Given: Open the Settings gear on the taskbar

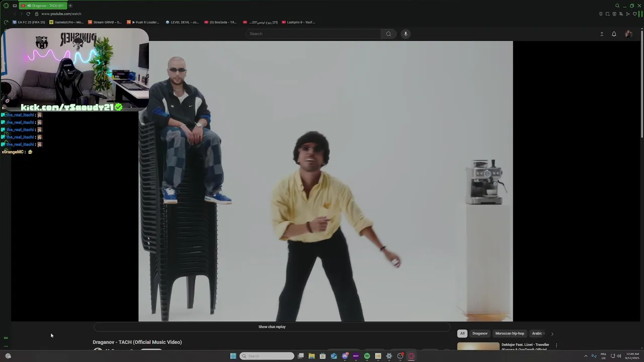Looking at the screenshot, I should 389,356.
